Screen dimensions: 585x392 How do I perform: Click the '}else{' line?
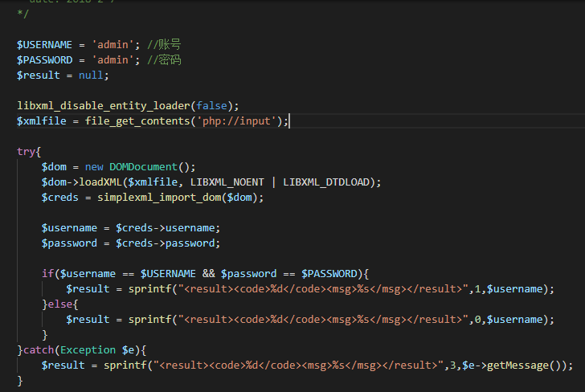click(x=60, y=304)
